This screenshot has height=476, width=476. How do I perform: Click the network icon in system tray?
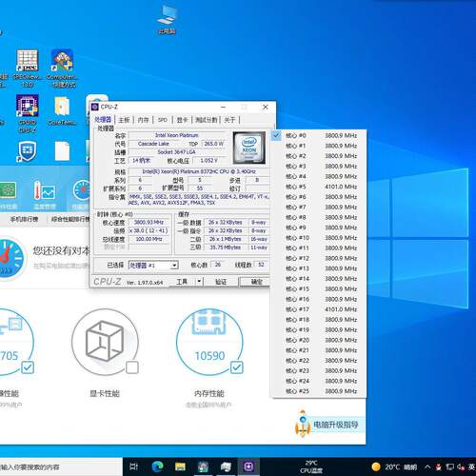click(449, 466)
